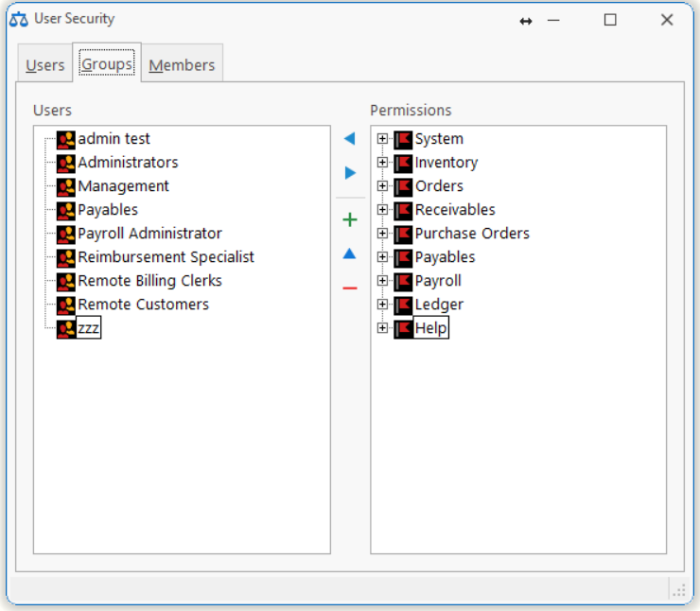Choose the Remote Billing Clerks group
The height and width of the screenshot is (611, 700).
point(149,281)
